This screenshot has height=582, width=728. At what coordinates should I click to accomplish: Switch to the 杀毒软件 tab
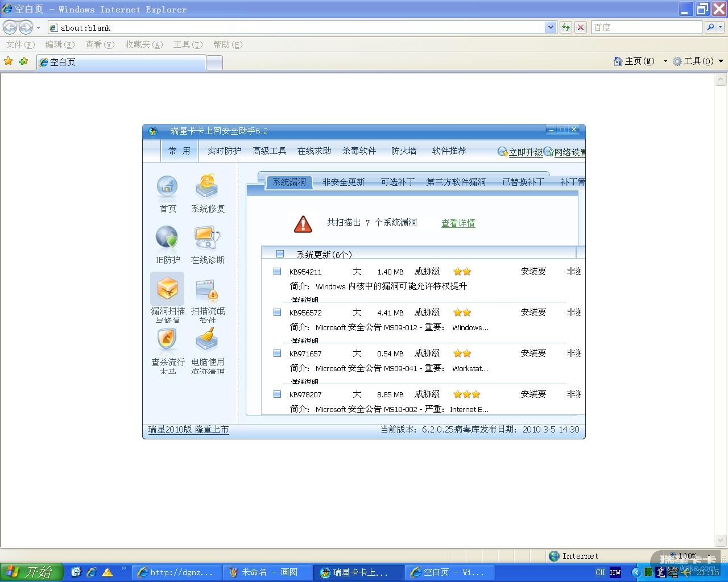point(359,151)
